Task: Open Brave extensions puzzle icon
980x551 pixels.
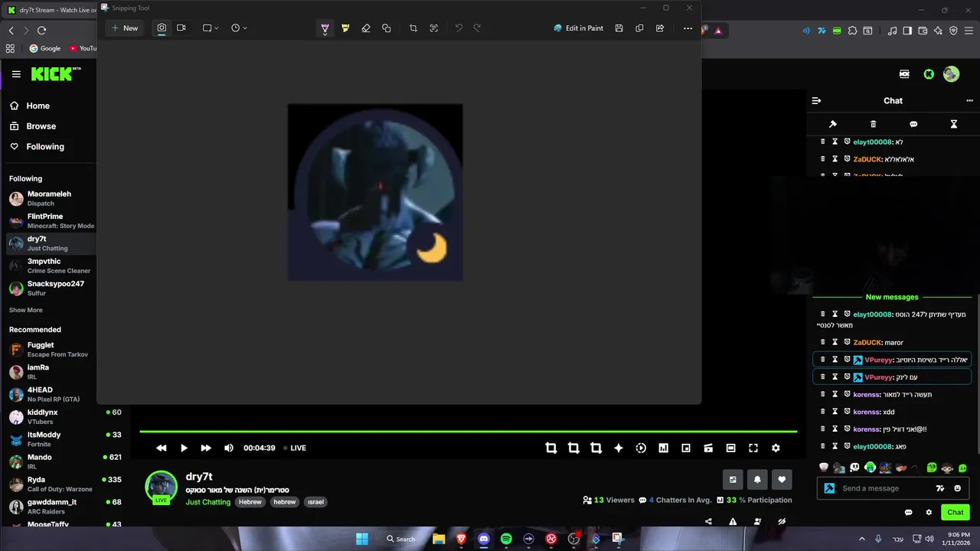Action: tap(852, 31)
